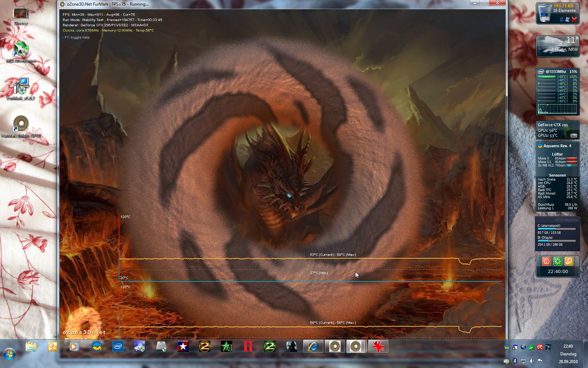Click the CPU usage history graph
Viewport: 588px width, 368px height.
(x=558, y=109)
